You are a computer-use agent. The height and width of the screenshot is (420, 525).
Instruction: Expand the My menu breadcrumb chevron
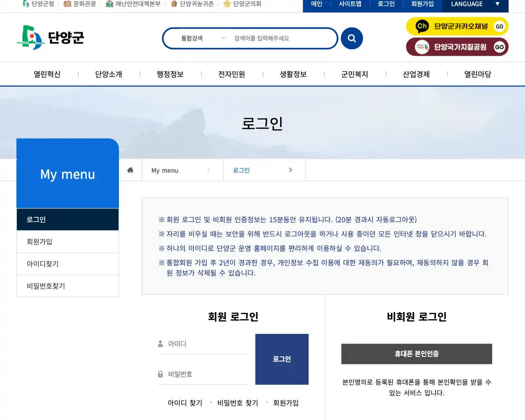[209, 170]
